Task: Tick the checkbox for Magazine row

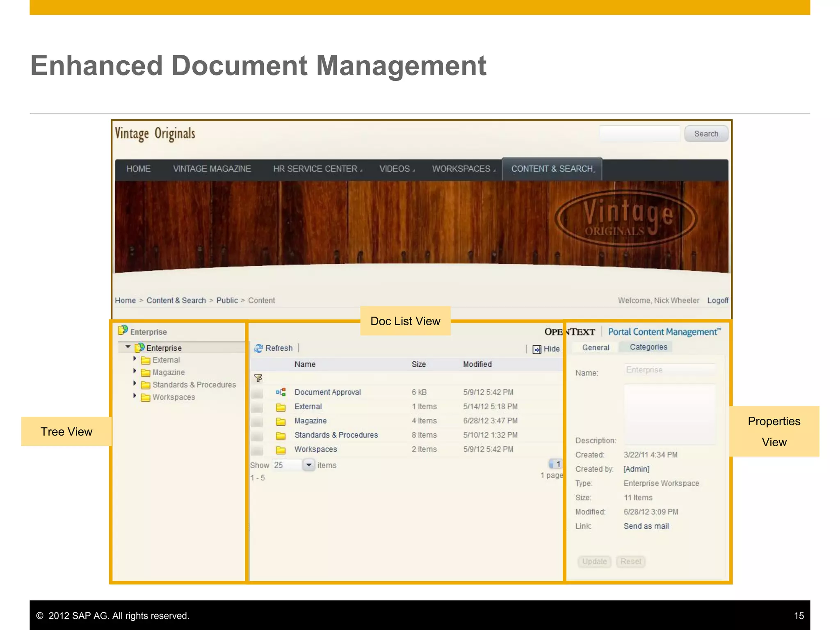Action: coord(257,422)
